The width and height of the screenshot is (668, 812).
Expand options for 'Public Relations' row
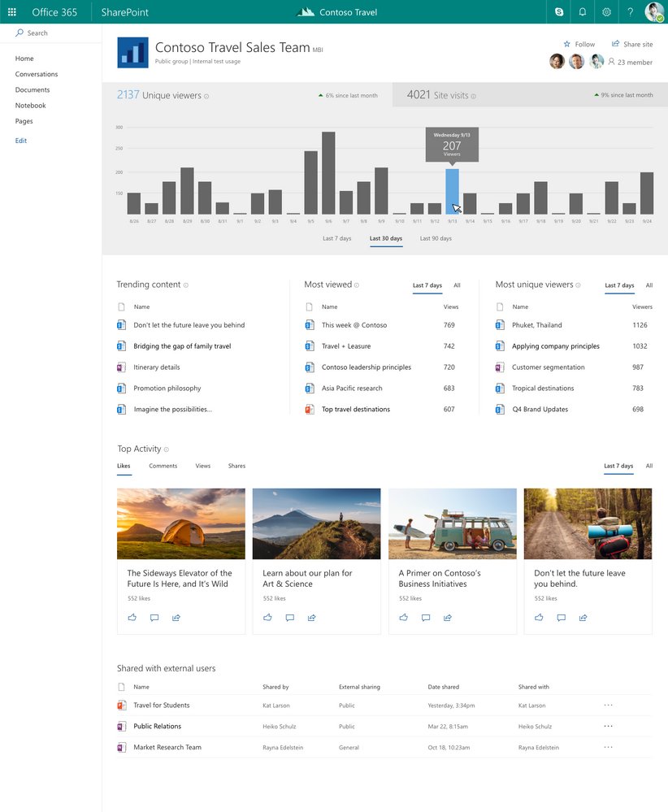(608, 726)
